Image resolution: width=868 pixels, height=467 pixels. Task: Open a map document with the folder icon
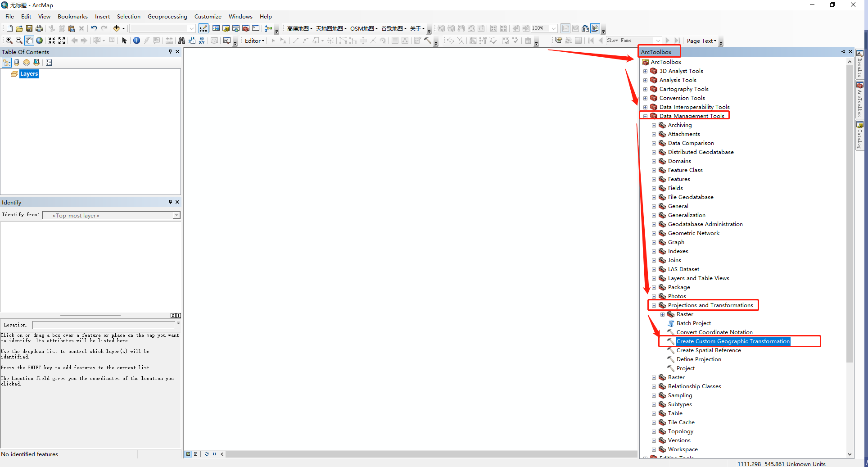(x=19, y=28)
